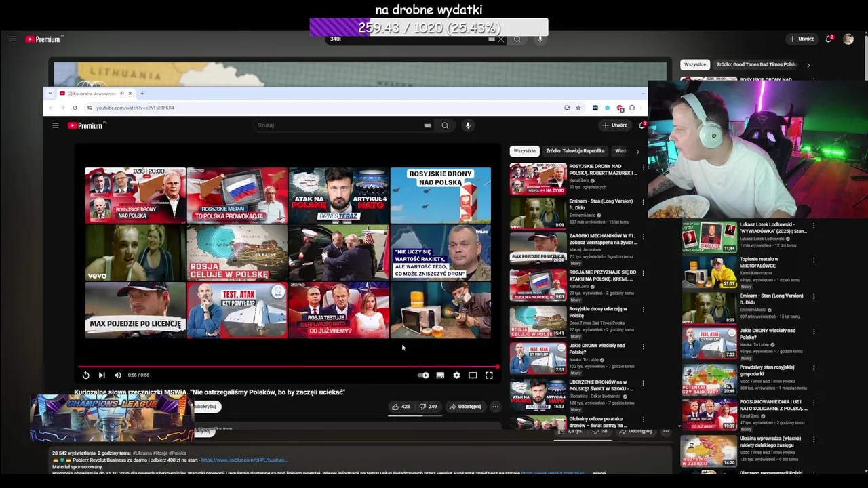The height and width of the screenshot is (488, 868).
Task: Open the browser extensions puzzle icon
Action: pyautogui.click(x=632, y=108)
